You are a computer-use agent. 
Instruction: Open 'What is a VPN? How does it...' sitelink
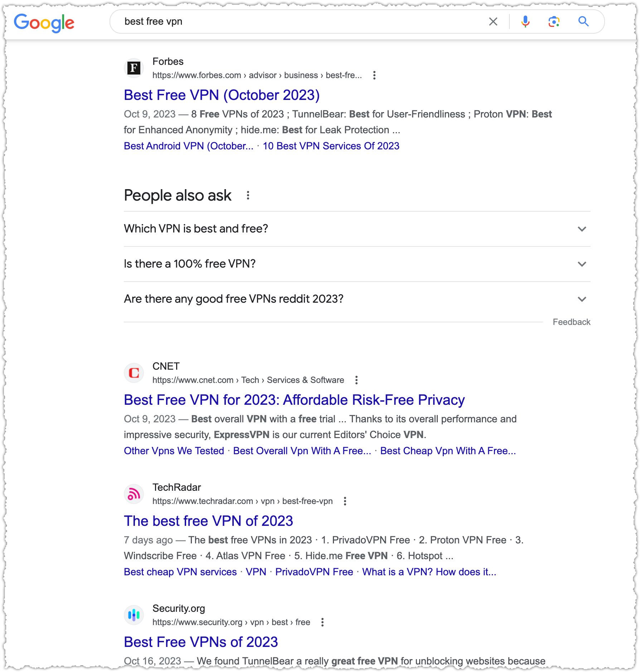click(429, 572)
